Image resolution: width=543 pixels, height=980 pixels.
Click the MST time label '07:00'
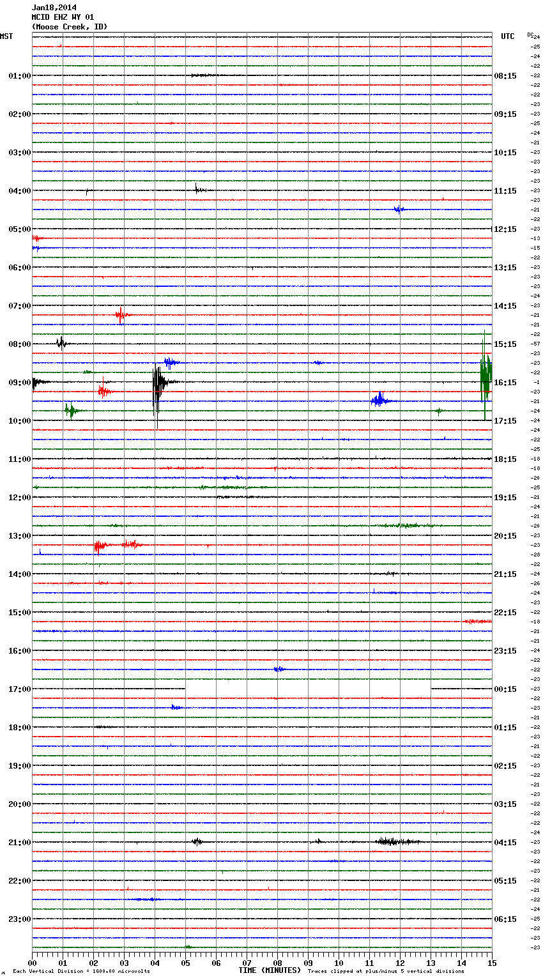19,306
